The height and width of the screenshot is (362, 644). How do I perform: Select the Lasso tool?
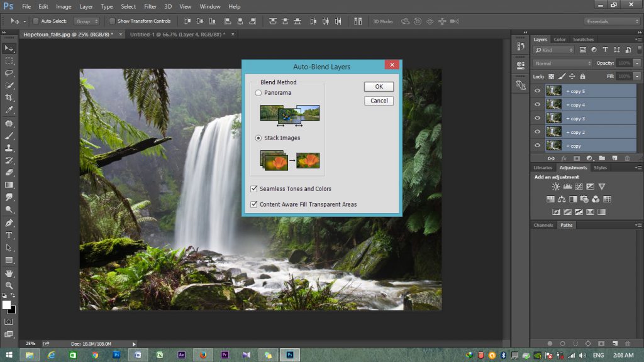click(x=9, y=73)
